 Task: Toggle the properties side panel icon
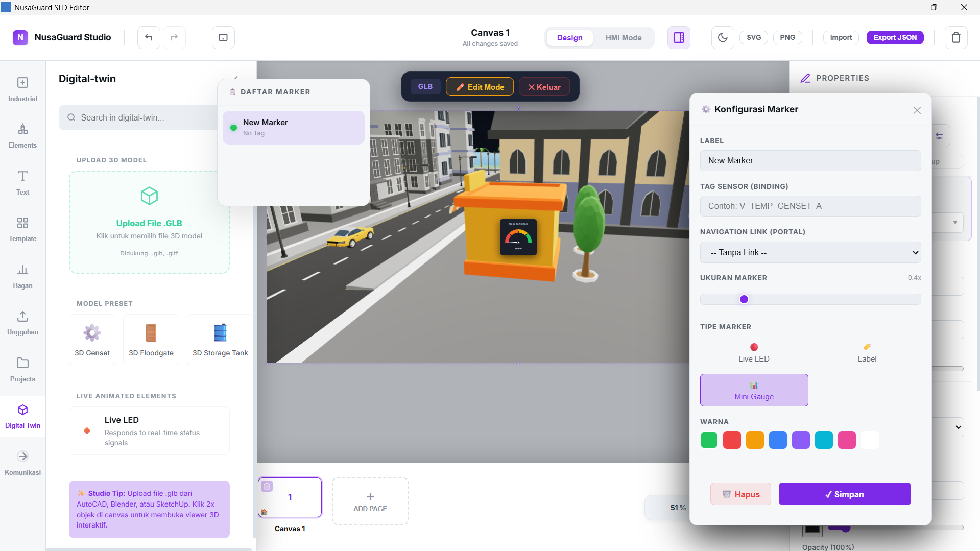click(x=679, y=37)
